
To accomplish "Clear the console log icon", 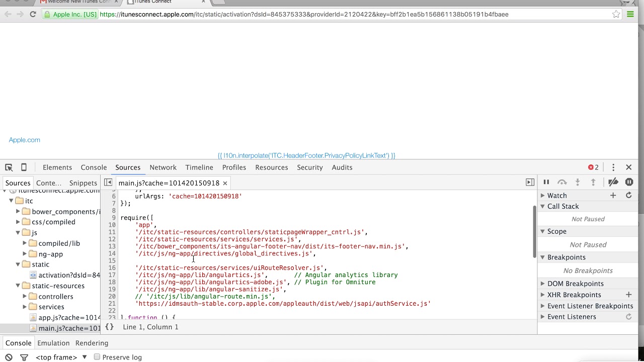I will [9, 357].
